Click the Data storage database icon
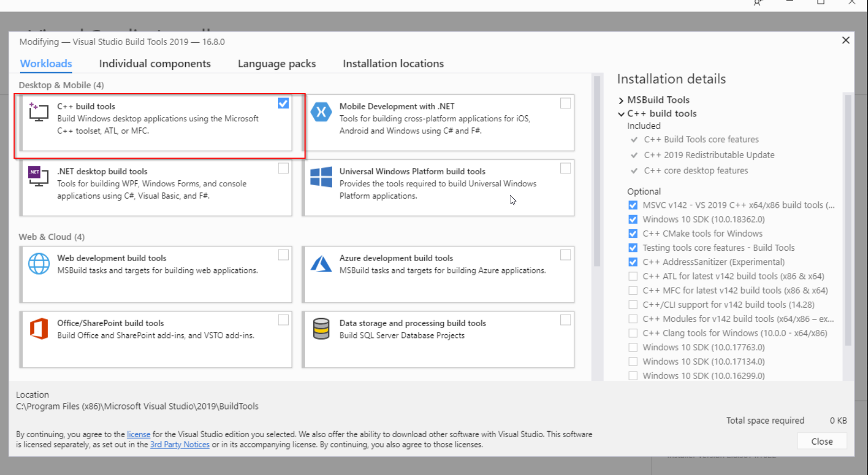Viewport: 868px width, 475px height. (x=321, y=329)
